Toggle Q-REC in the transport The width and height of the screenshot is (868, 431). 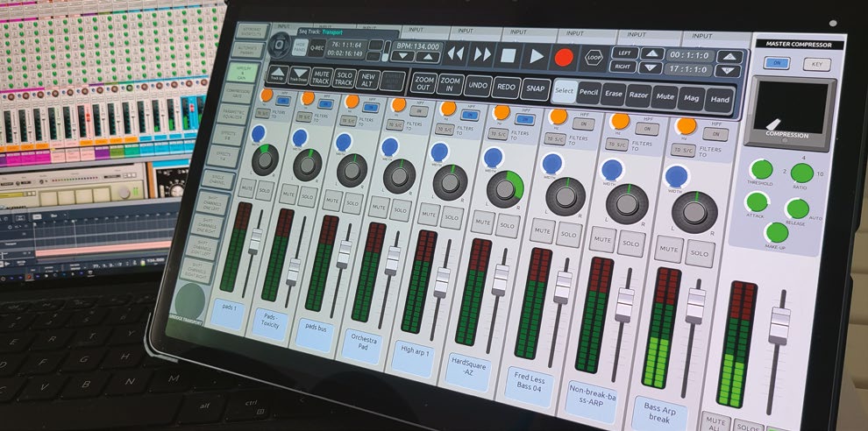coord(317,47)
